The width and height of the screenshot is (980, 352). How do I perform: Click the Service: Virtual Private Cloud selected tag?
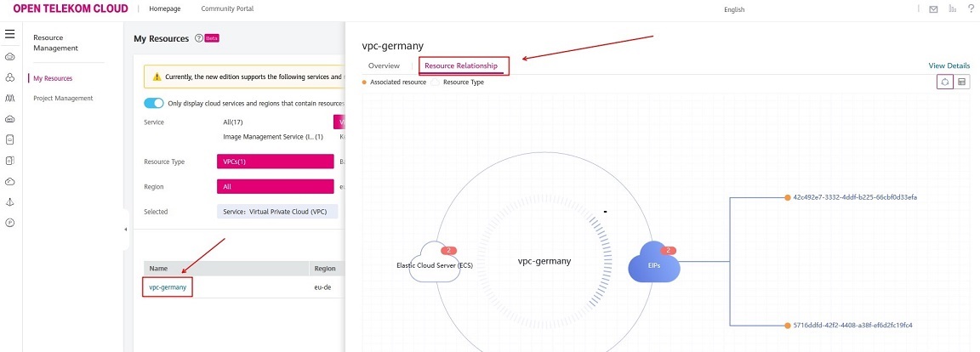[x=276, y=212]
